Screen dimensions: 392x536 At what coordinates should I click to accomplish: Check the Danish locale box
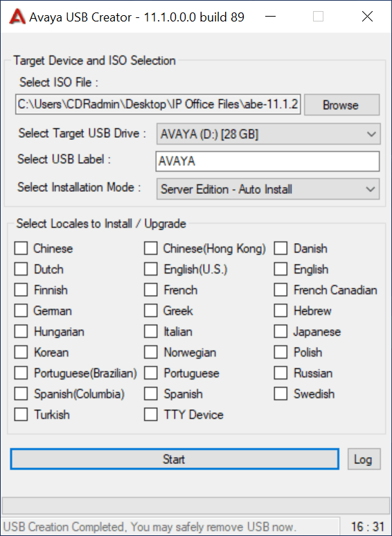click(x=280, y=249)
